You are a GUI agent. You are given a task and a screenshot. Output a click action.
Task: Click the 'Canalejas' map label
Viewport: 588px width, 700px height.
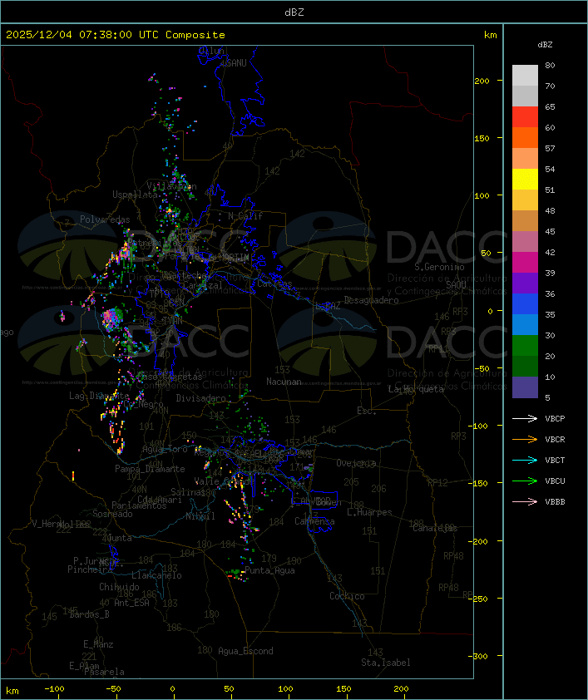coord(435,529)
